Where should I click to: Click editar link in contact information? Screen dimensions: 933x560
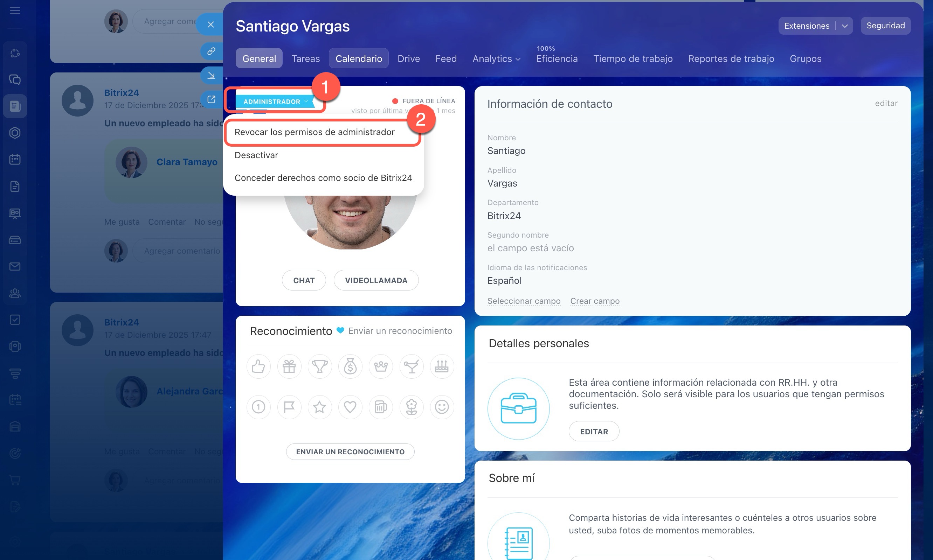click(886, 103)
